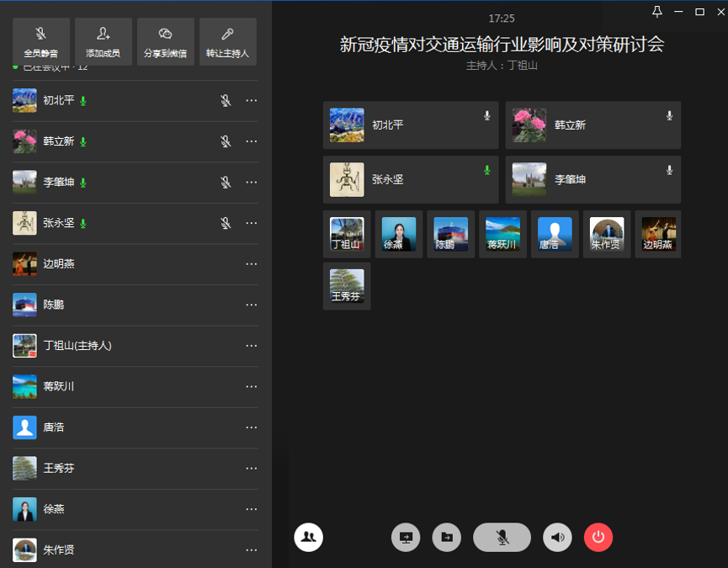Click the 全员静音 mute-all button
The width and height of the screenshot is (728, 568).
click(40, 41)
